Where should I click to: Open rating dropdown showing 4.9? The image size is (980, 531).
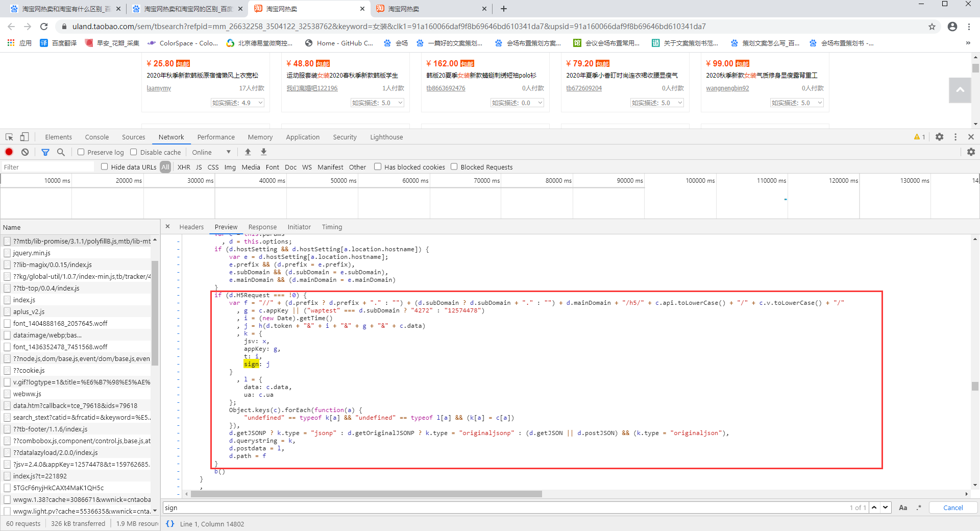tap(237, 103)
